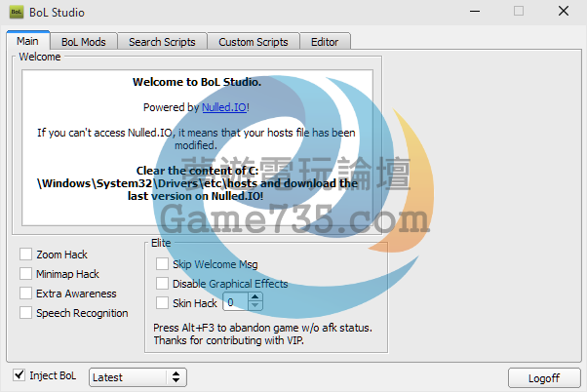The height and width of the screenshot is (392, 587).
Task: Switch to the BoL Mods tab
Action: (x=83, y=42)
